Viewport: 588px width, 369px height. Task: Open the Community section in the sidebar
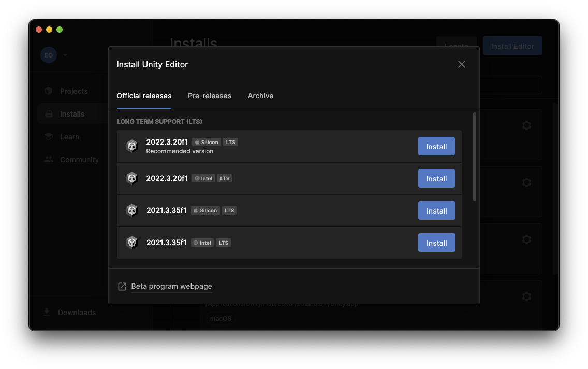point(79,160)
